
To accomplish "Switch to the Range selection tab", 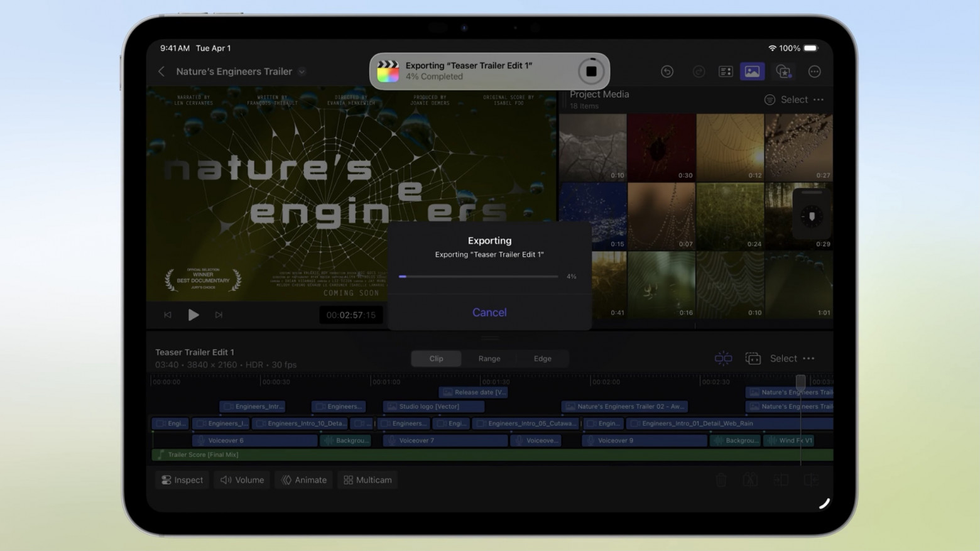I will point(489,358).
